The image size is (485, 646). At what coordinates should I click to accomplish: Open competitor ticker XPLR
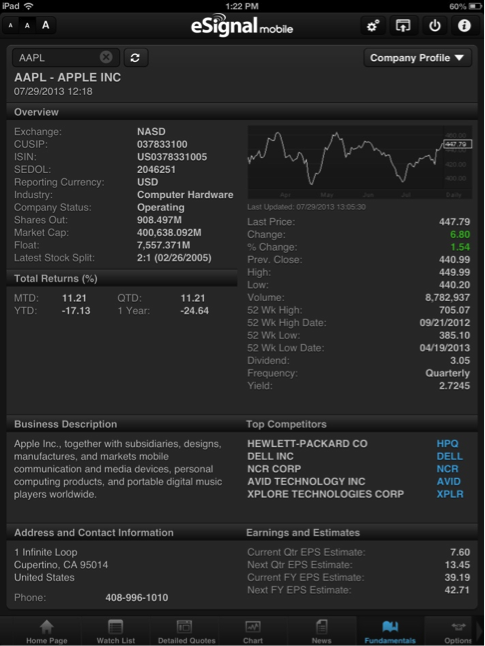[x=450, y=494]
